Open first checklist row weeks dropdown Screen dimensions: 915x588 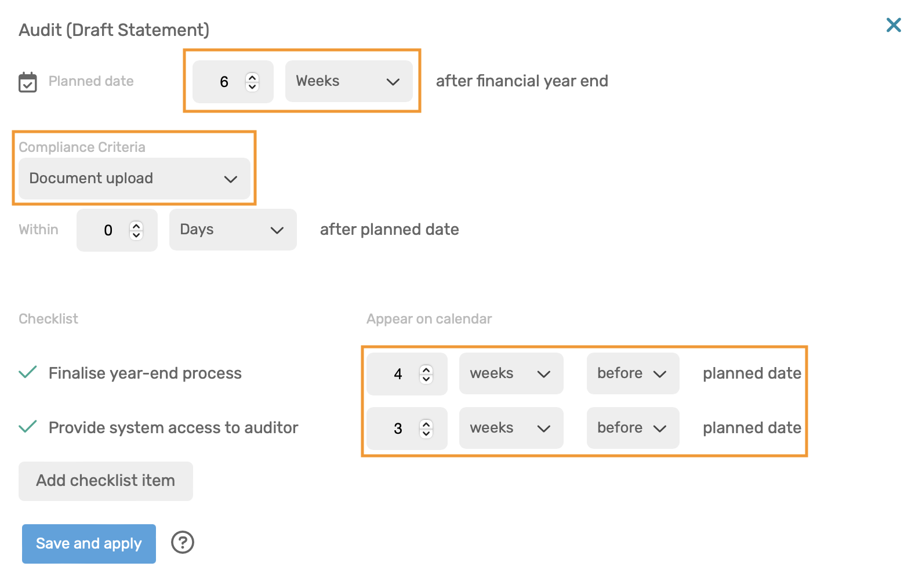coord(510,373)
